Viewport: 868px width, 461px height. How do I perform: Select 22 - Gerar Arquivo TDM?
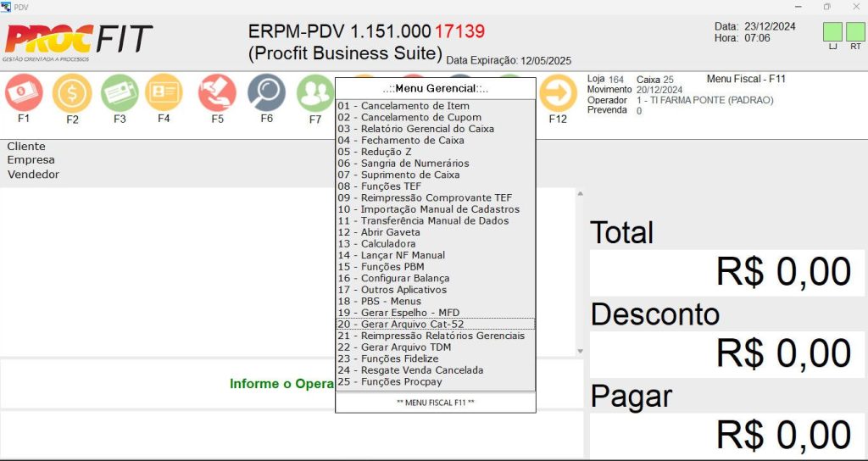pyautogui.click(x=436, y=347)
